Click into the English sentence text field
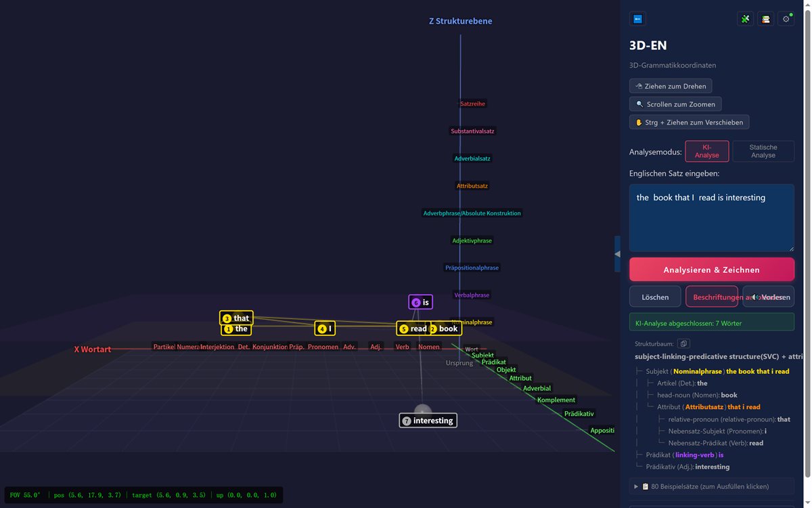The height and width of the screenshot is (508, 812). (712, 218)
